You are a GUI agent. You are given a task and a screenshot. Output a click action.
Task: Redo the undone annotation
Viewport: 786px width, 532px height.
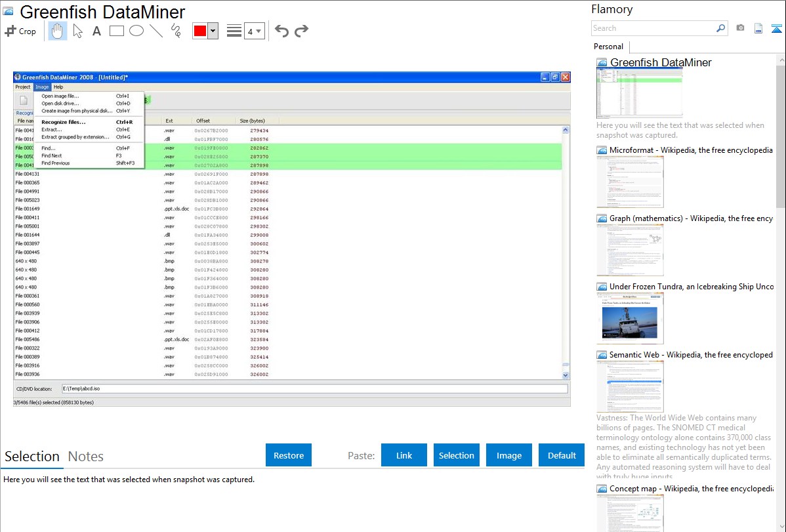tap(301, 31)
